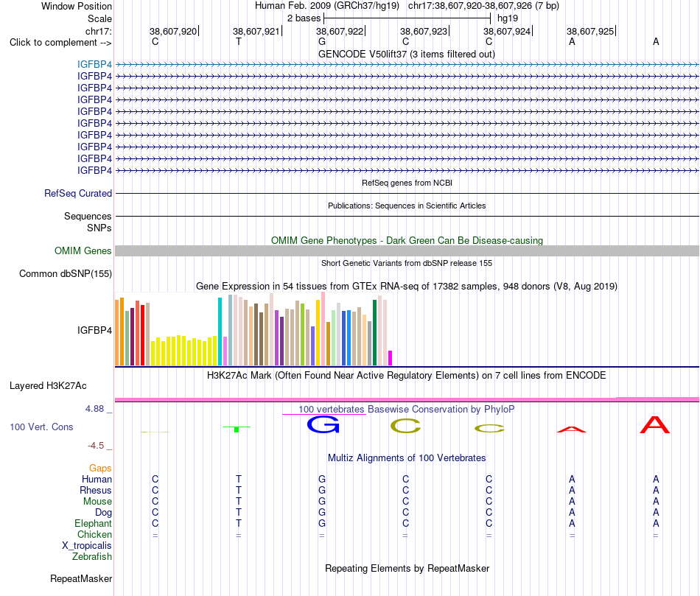Click the Sequences track label
Viewport: 700px width, 596px height.
coord(88,216)
